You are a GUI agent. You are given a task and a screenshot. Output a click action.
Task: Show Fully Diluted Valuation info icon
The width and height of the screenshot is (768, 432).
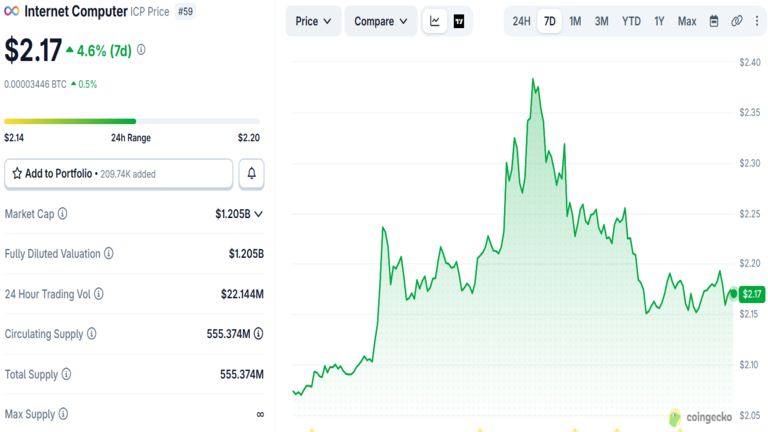click(x=109, y=253)
